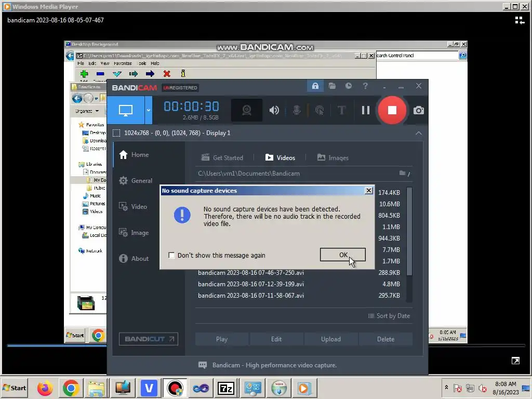Stop recording with the red button
Viewport: 532px width, 399px height.
(392, 110)
